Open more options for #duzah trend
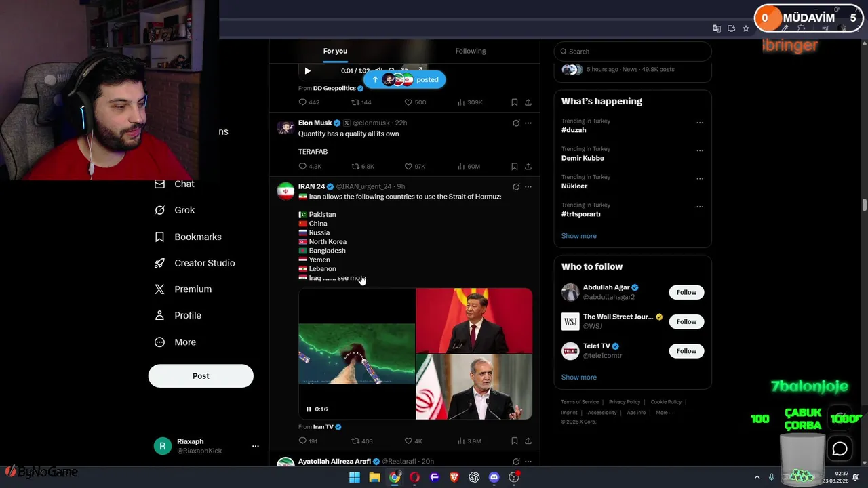This screenshot has width=868, height=488. pos(700,123)
